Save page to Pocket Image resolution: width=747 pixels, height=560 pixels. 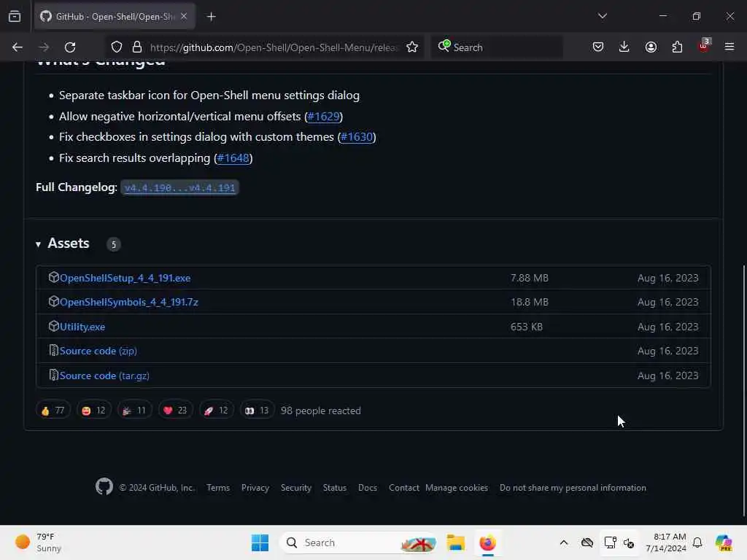pos(598,47)
